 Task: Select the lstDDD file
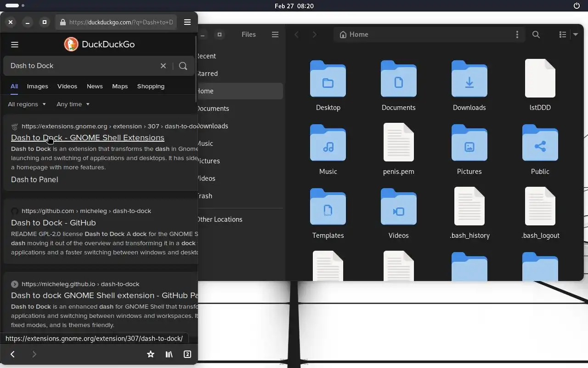pyautogui.click(x=540, y=86)
